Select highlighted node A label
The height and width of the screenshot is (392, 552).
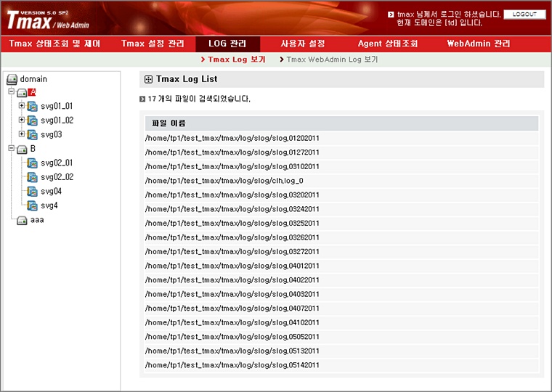[x=32, y=92]
